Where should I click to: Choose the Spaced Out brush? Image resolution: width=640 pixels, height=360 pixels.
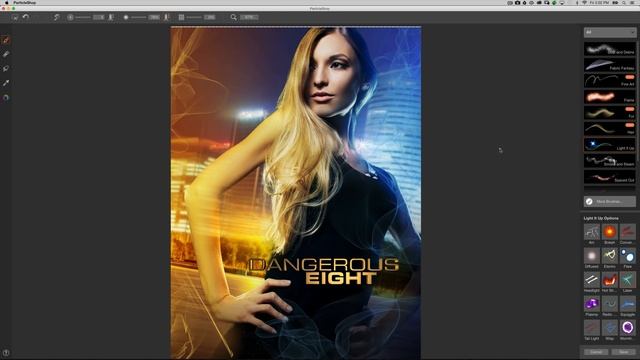[609, 177]
